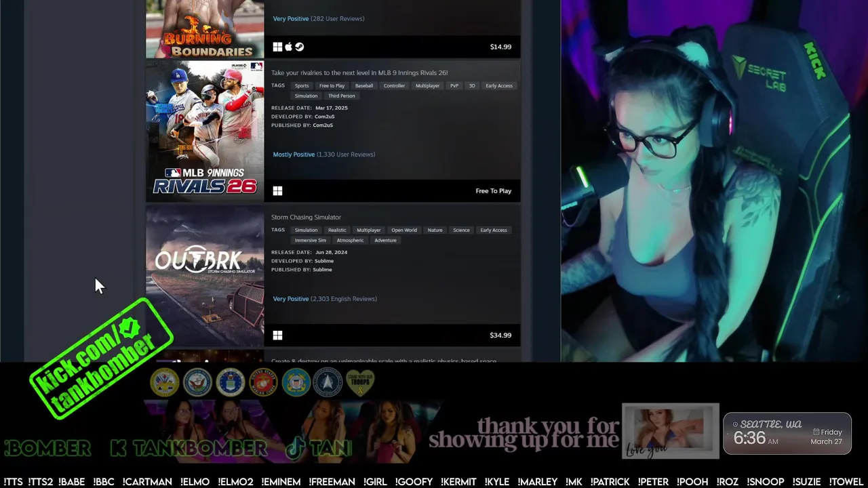This screenshot has height=488, width=868.
Task: Open Com2uS publisher link
Action: (323, 125)
